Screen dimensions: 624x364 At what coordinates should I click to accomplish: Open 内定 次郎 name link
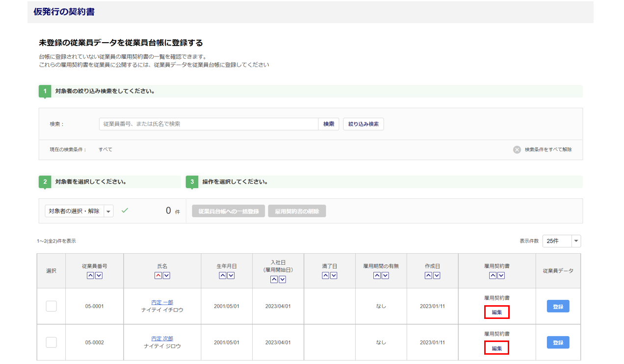point(162,339)
